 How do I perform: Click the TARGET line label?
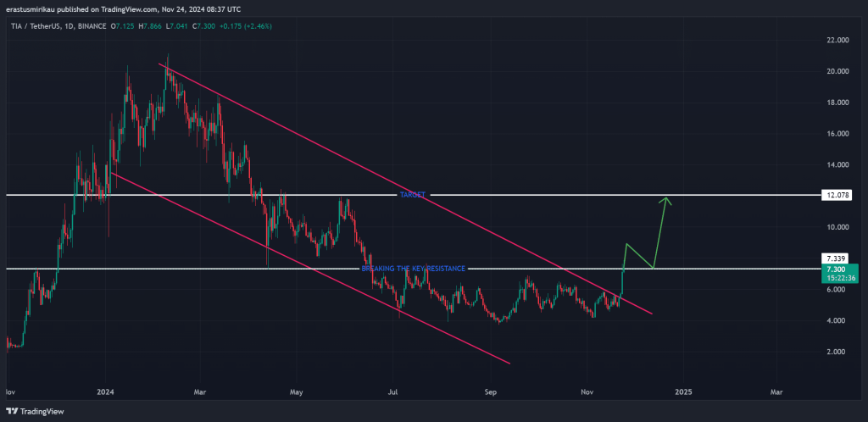pos(413,195)
